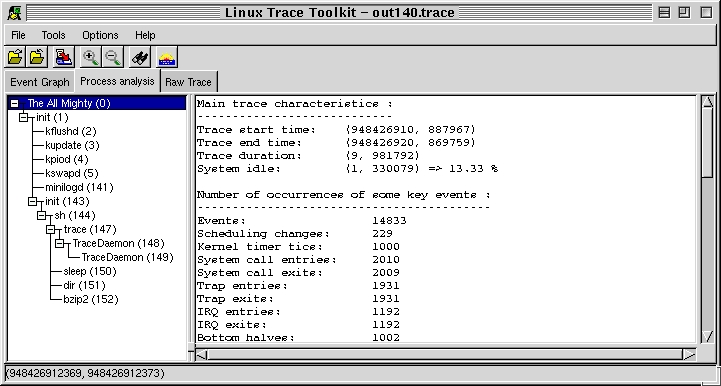Collapse the init (143) tree node
721x386 pixels.
pyautogui.click(x=32, y=202)
